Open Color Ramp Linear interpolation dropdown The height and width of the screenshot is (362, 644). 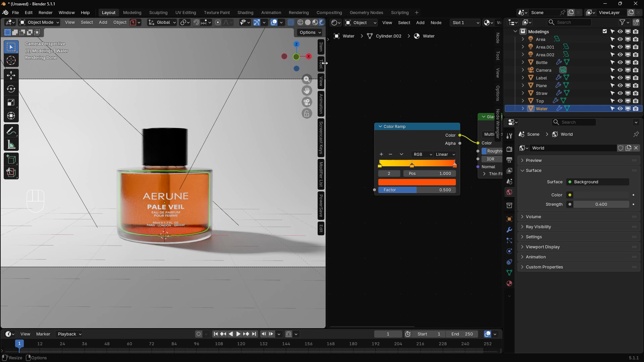pyautogui.click(x=445, y=155)
